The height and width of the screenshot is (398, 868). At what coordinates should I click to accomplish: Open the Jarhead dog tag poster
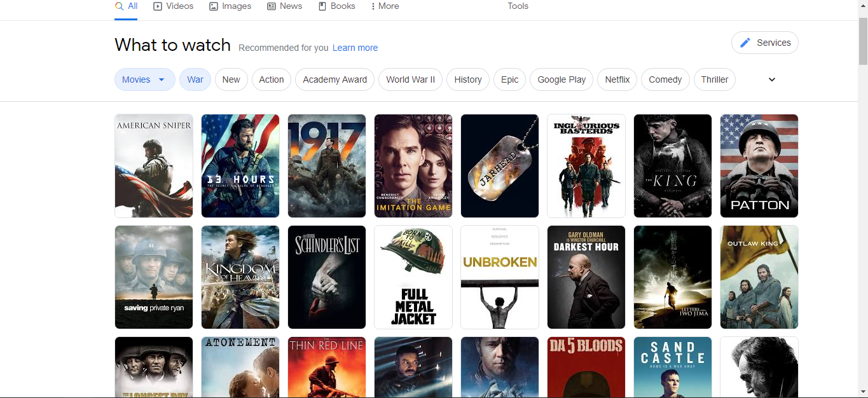click(500, 166)
